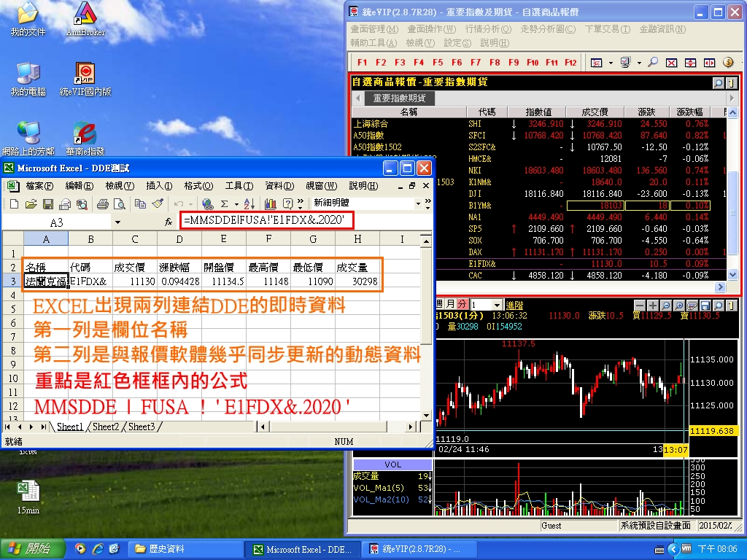Activate the Format Painter brush
The height and width of the screenshot is (560, 747).
point(158,204)
